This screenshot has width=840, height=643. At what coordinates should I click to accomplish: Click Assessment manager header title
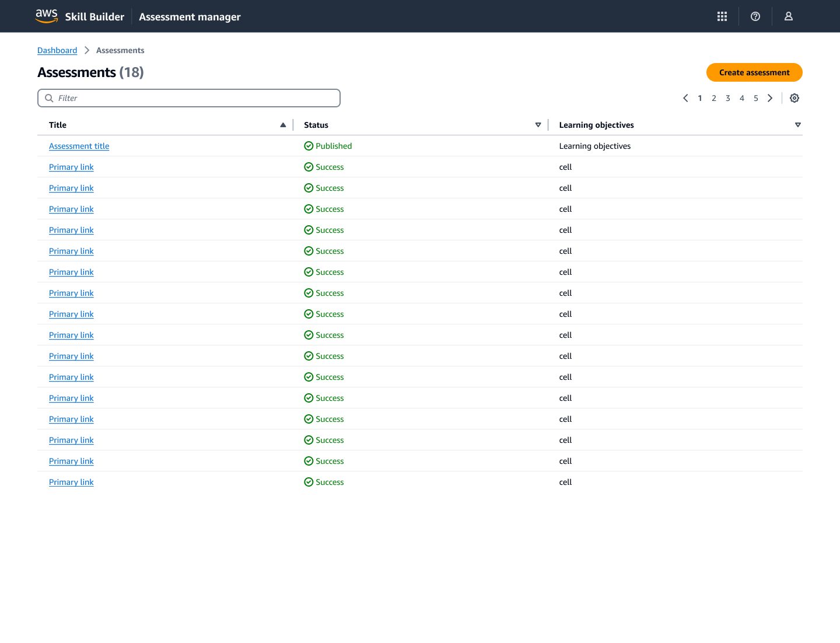190,17
